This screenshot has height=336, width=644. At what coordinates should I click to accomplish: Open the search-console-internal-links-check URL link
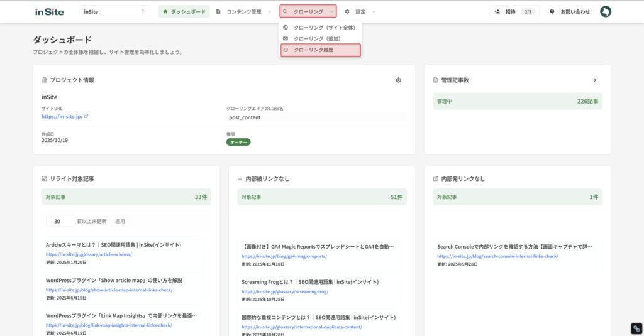[x=497, y=256]
